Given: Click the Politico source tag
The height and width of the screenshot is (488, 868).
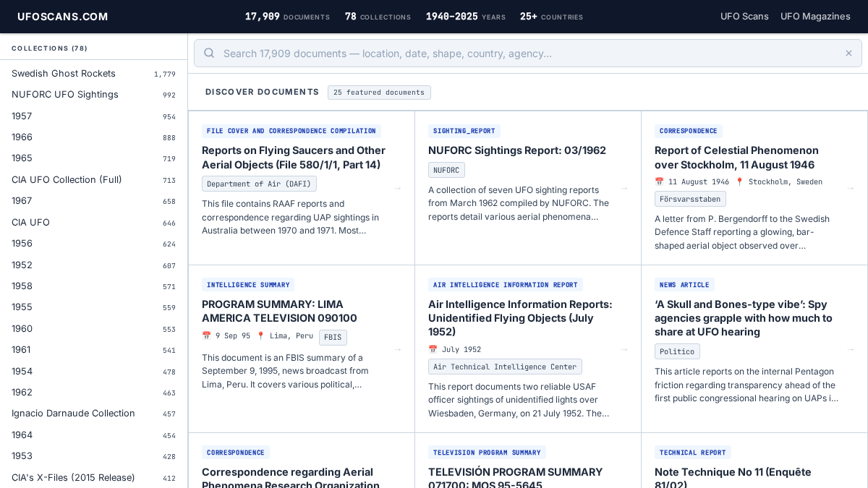Looking at the screenshot, I should (x=677, y=351).
